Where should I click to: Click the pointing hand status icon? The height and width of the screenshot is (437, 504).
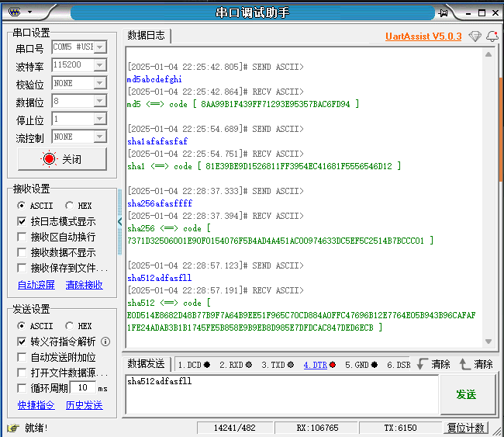tap(13, 428)
